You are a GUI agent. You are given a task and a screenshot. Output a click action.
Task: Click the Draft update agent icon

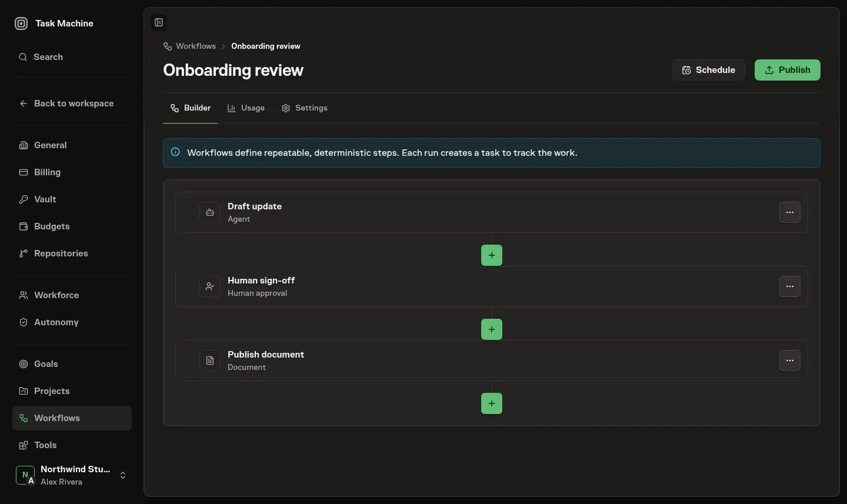210,212
